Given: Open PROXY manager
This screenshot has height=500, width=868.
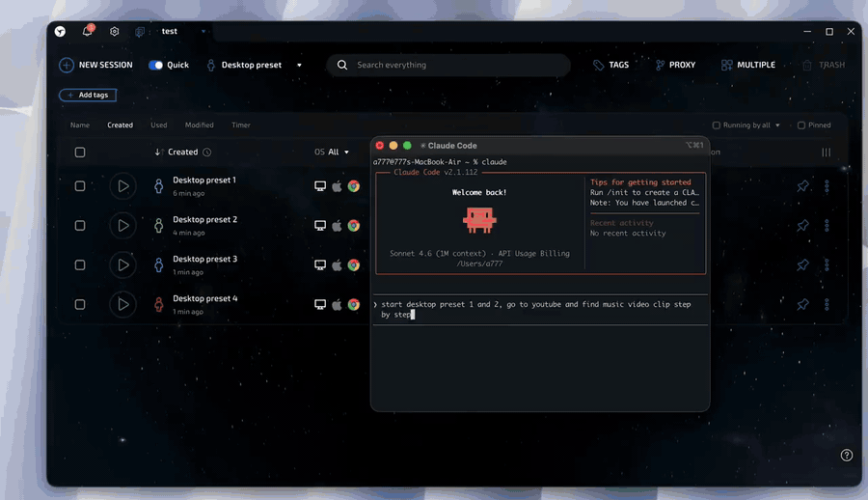Looking at the screenshot, I should pyautogui.click(x=675, y=65).
